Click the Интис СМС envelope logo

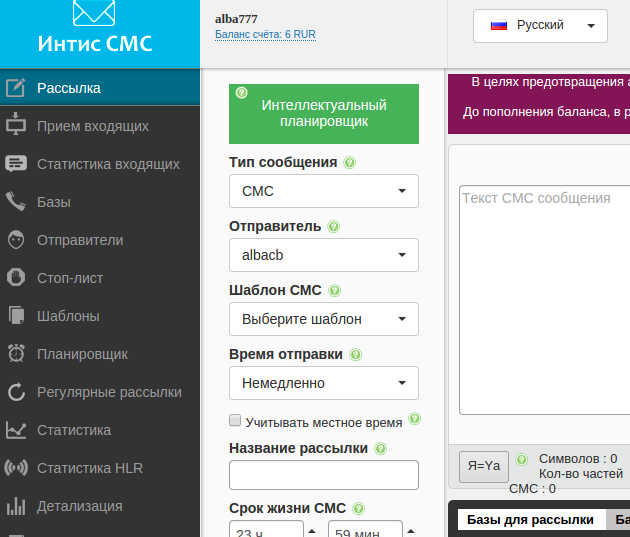click(94, 15)
